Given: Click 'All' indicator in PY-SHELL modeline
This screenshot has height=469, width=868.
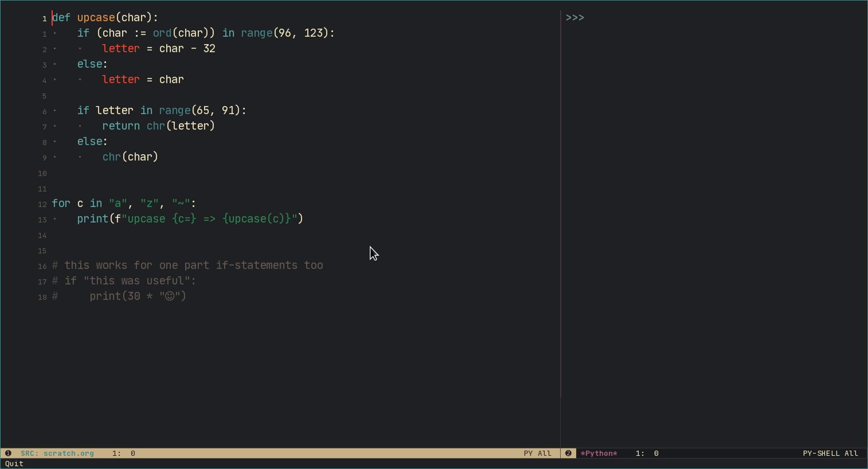Looking at the screenshot, I should [851, 453].
